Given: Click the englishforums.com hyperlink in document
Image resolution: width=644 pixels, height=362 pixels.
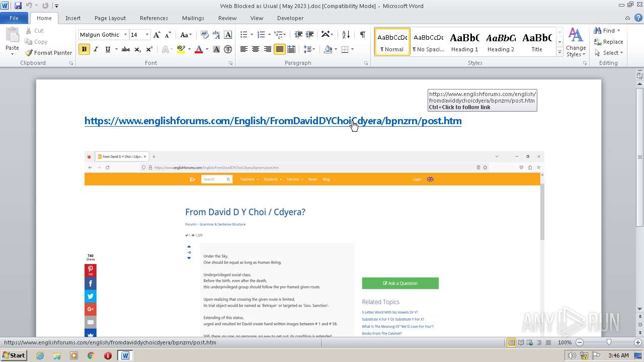Looking at the screenshot, I should 273,121.
